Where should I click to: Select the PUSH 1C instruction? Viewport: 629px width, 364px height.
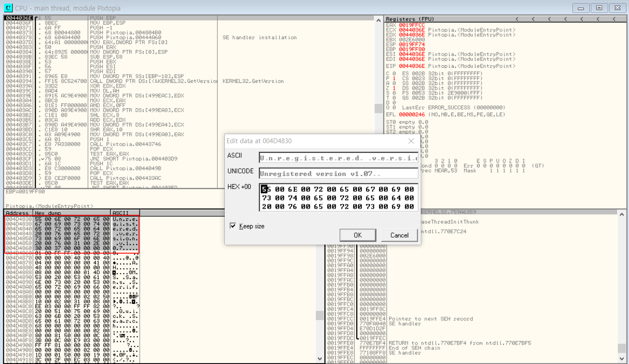coord(103,163)
